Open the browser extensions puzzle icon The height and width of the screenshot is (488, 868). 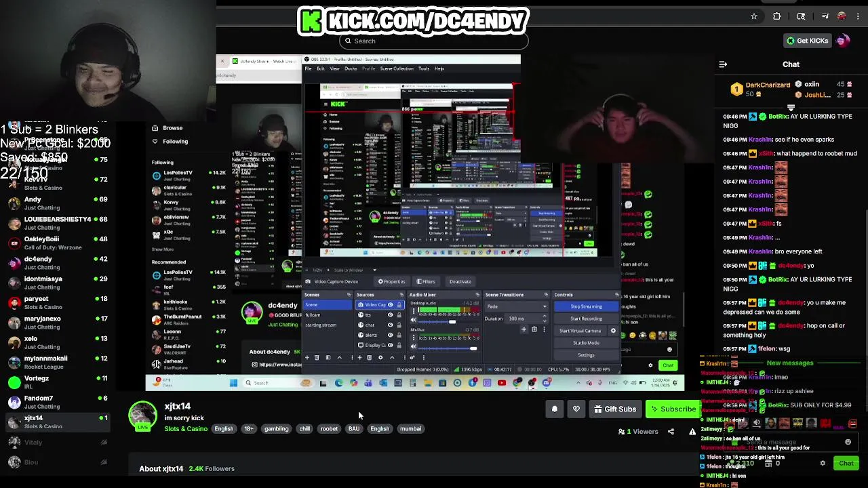coord(777,16)
